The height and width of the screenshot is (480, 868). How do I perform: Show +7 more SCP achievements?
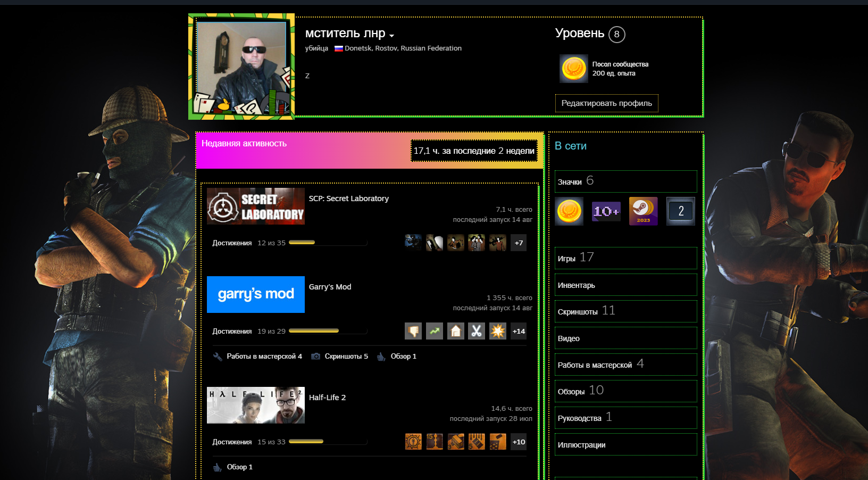[519, 243]
